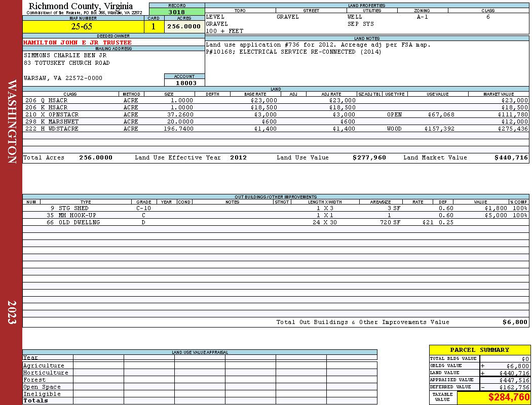Select the deferred value $162,756
The image size is (532, 405).
(x=514, y=387)
